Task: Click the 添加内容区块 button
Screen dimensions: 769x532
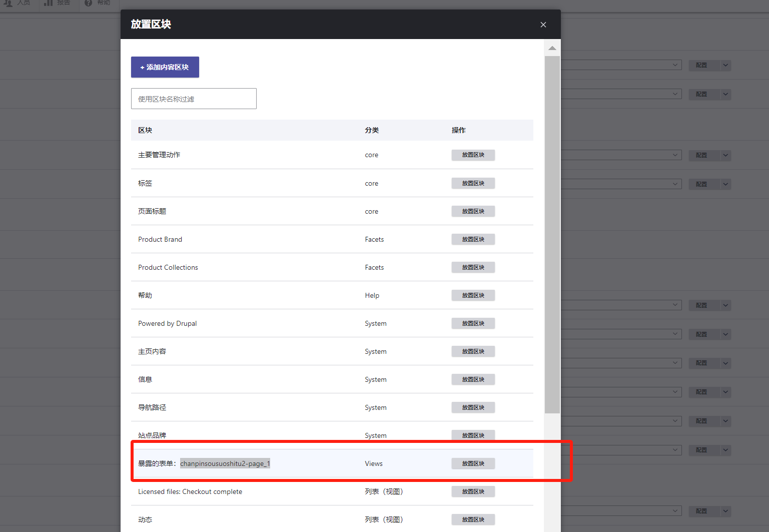Action: click(165, 67)
